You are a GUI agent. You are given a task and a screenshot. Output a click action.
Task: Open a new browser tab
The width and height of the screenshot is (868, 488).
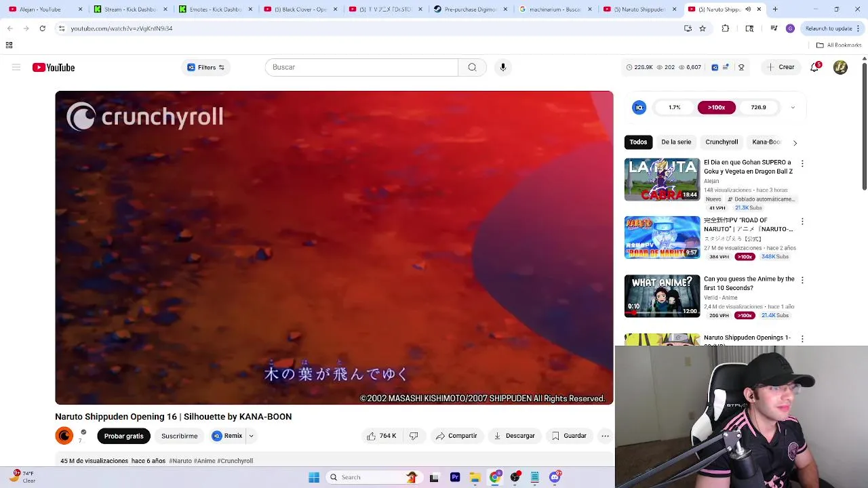(x=775, y=9)
